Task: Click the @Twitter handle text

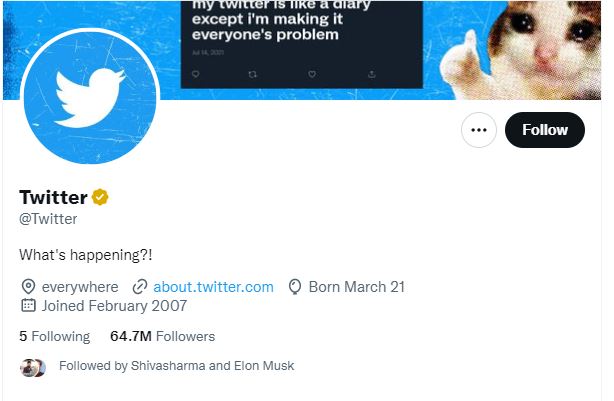Action: (48, 219)
